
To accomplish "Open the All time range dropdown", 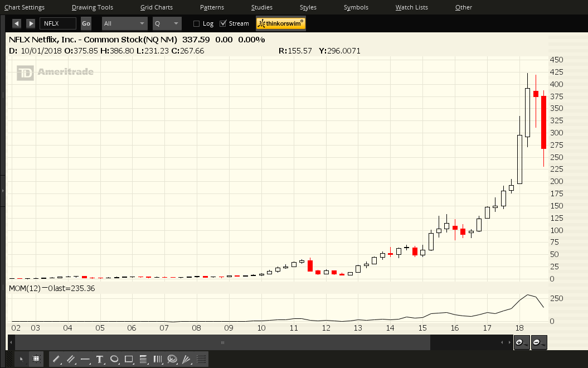I will [x=125, y=23].
